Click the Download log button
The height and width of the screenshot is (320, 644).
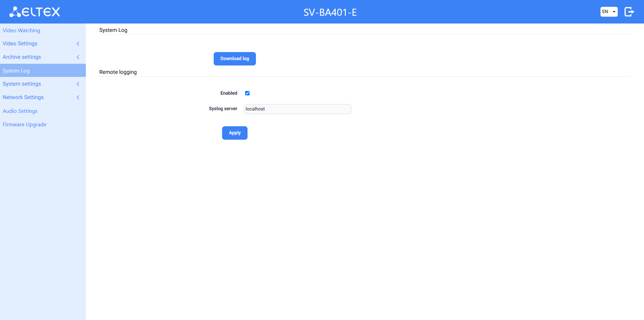point(234,59)
